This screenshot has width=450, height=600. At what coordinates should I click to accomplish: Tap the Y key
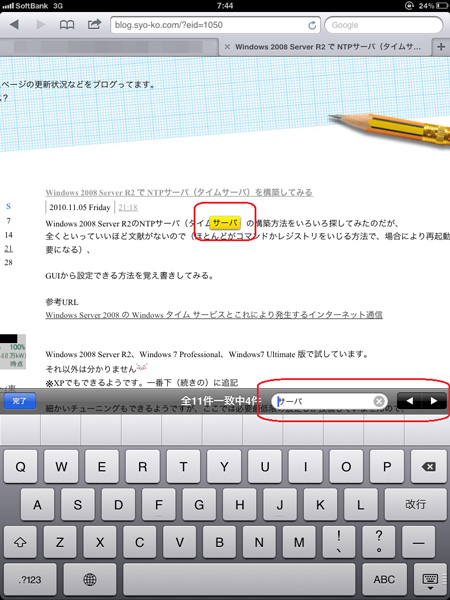(224, 467)
